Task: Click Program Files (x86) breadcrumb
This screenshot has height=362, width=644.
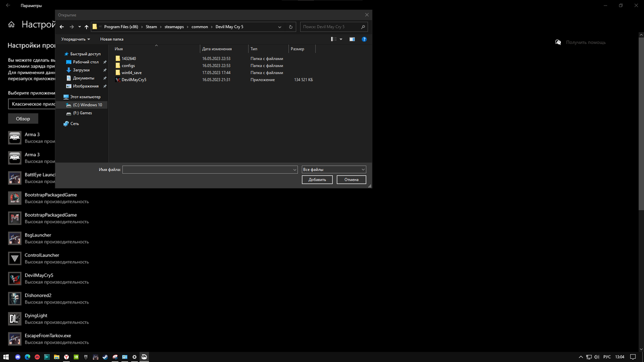Action: [x=121, y=27]
